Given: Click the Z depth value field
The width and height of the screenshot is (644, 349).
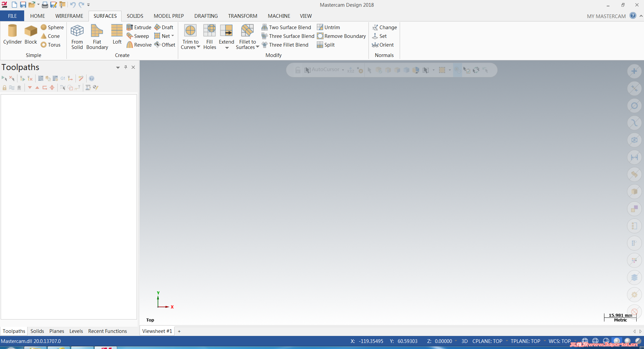Looking at the screenshot, I should (443, 341).
